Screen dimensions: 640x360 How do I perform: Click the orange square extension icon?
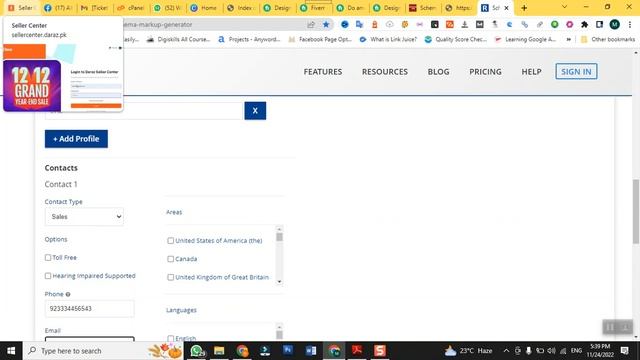[x=449, y=24]
